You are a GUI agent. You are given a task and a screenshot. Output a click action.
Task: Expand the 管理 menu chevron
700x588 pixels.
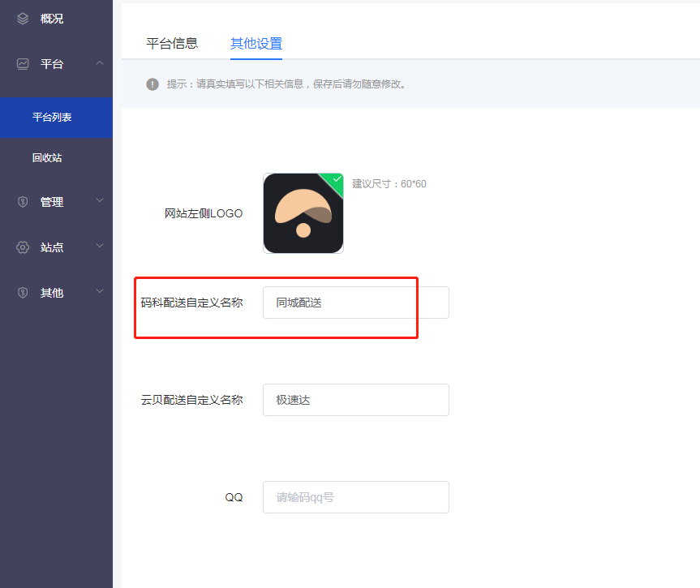click(x=100, y=200)
